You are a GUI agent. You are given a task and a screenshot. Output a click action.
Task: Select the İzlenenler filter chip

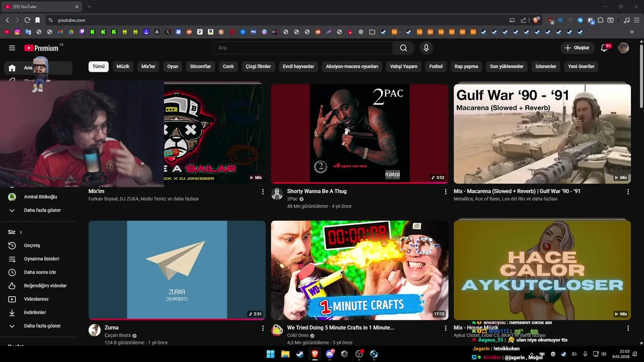click(546, 66)
